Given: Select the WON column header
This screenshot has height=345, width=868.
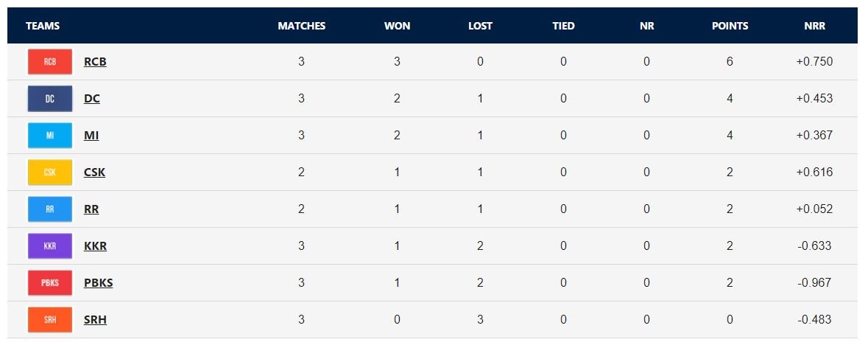Looking at the screenshot, I should click(397, 26).
